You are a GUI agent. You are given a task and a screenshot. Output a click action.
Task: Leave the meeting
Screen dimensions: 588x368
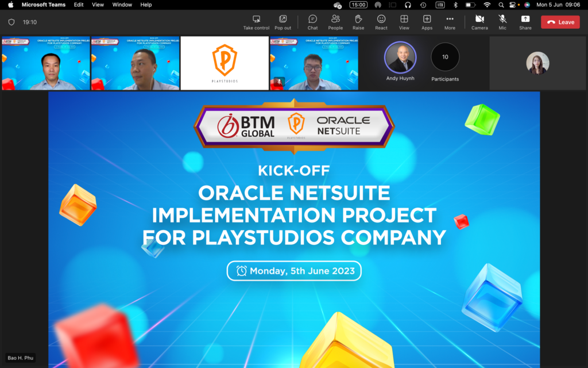560,22
